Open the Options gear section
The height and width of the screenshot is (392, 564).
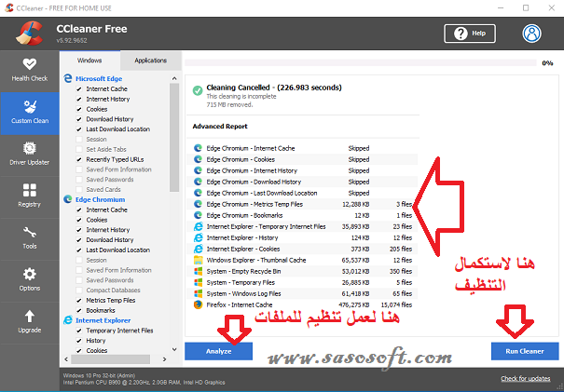point(30,280)
